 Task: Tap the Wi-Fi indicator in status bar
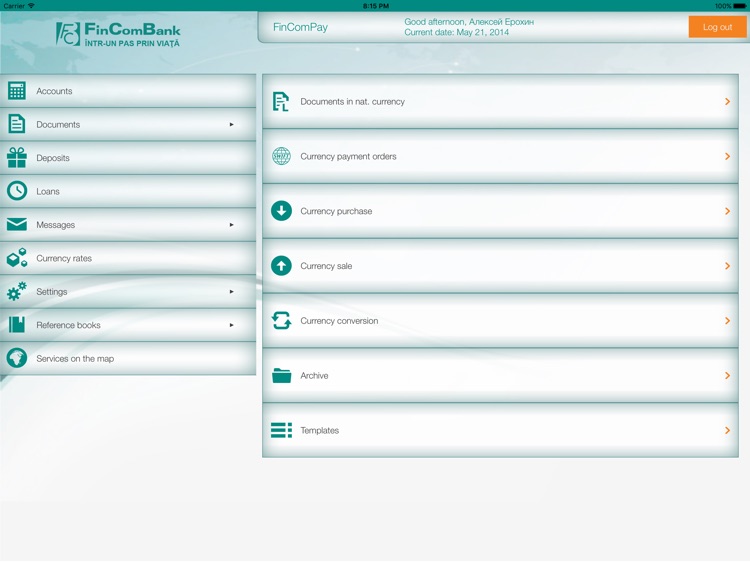(x=32, y=6)
